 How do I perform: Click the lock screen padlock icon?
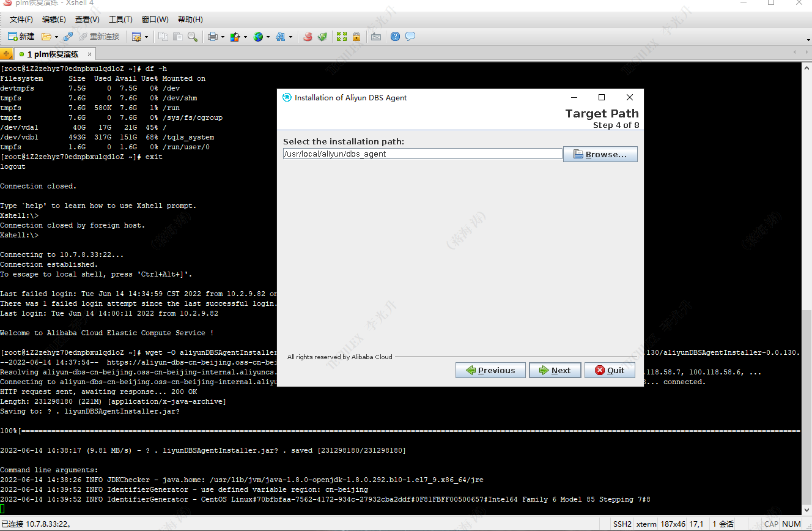point(356,37)
